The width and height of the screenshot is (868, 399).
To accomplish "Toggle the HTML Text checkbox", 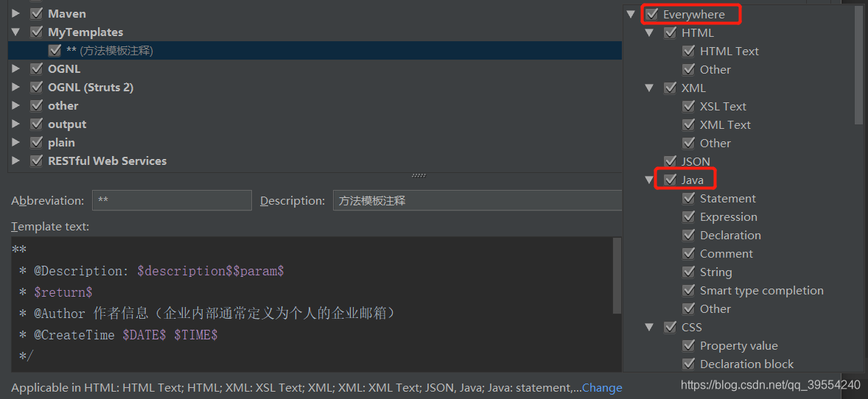I will click(x=688, y=51).
